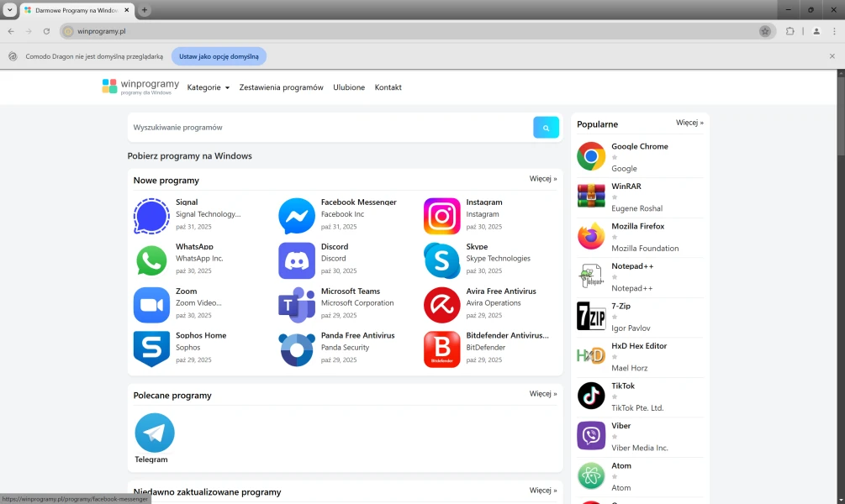Open the browser three-dot menu
The height and width of the screenshot is (504, 845).
click(x=835, y=31)
